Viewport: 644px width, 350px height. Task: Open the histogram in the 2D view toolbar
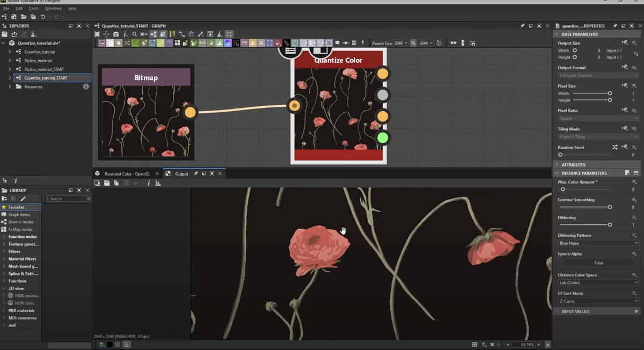click(157, 183)
